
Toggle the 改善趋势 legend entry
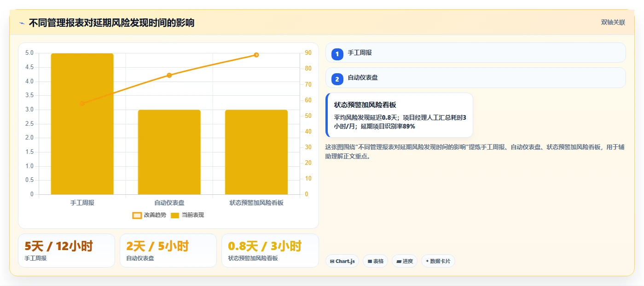coord(149,215)
